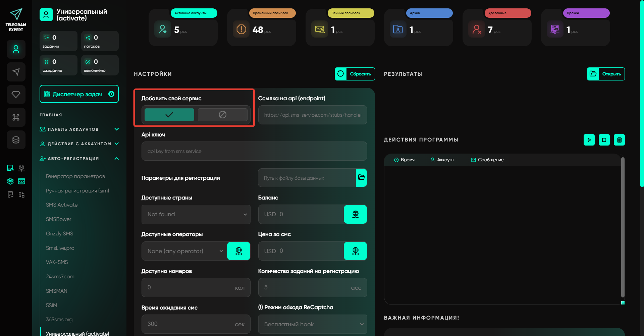The width and height of the screenshot is (644, 336).
Task: Open the Диспетчер задач button
Action: [79, 94]
